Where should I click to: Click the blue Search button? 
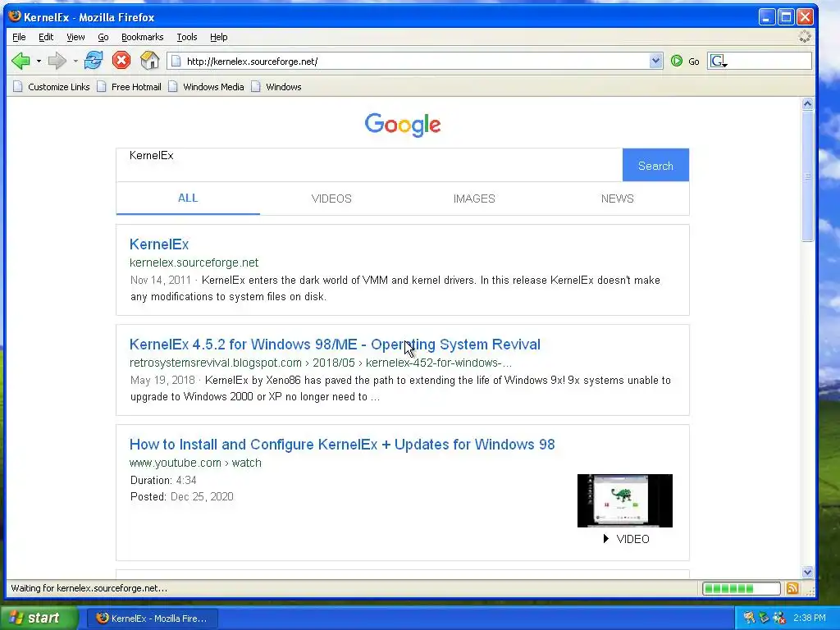tap(655, 165)
